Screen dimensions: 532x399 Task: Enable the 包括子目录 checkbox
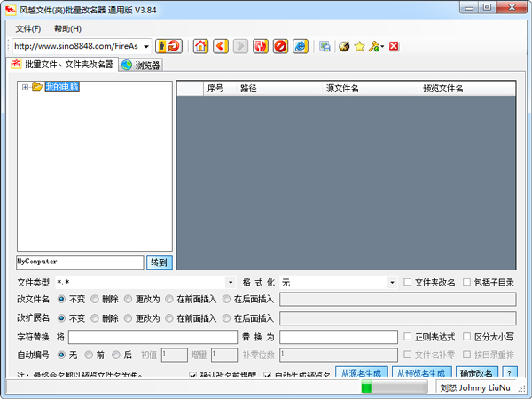coord(467,282)
